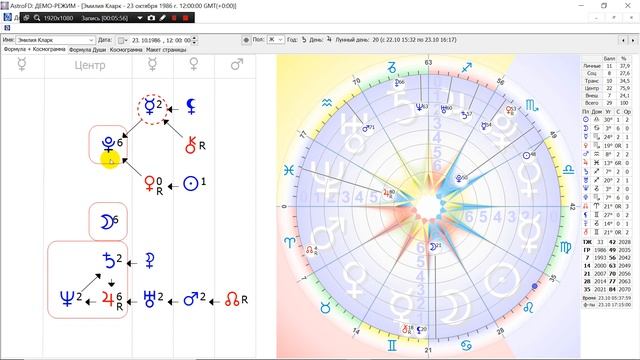Viewport: 640px width, 360px height.
Task: Click Mercury column header left of Центр
Action: pos(22,64)
